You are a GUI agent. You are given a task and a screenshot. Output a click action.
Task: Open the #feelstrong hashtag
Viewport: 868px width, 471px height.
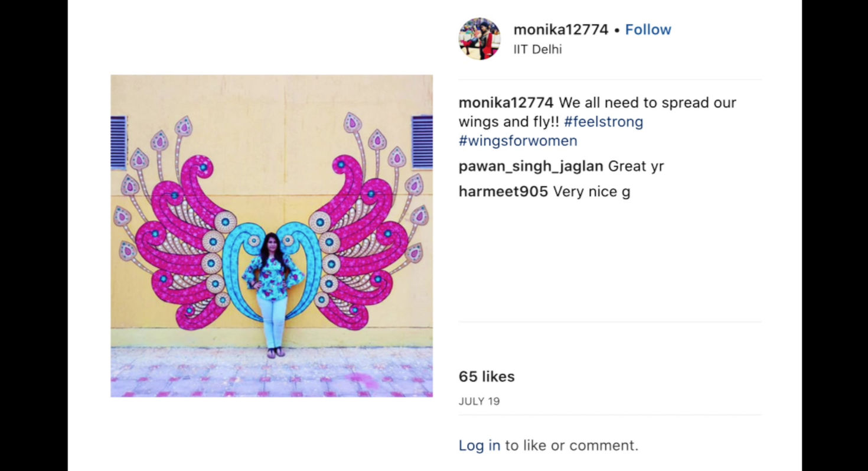pos(603,122)
